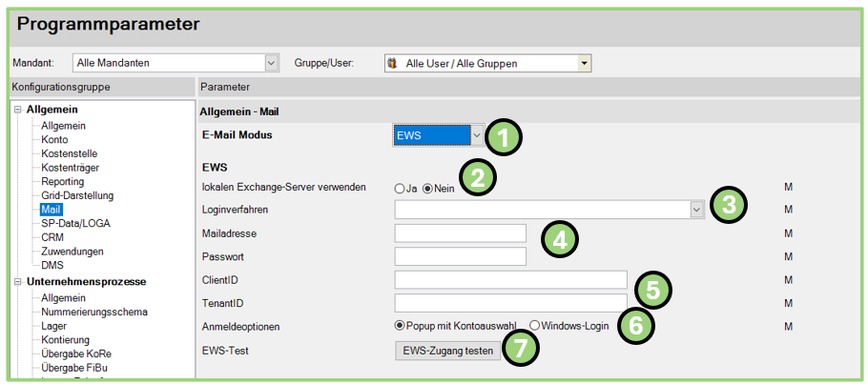Focus the TenantID text field
The width and height of the screenshot is (868, 384).
click(510, 303)
